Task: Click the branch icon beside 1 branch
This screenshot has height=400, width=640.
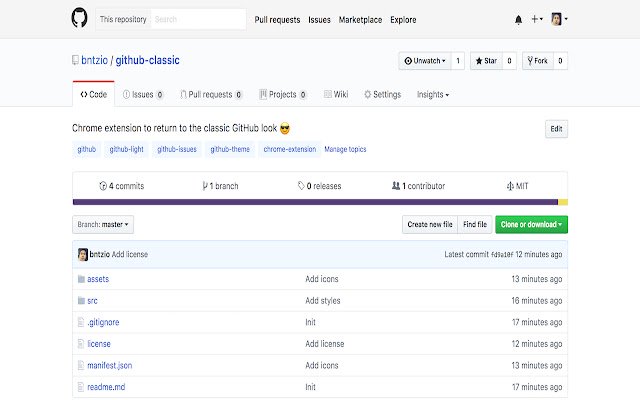Action: tap(205, 186)
